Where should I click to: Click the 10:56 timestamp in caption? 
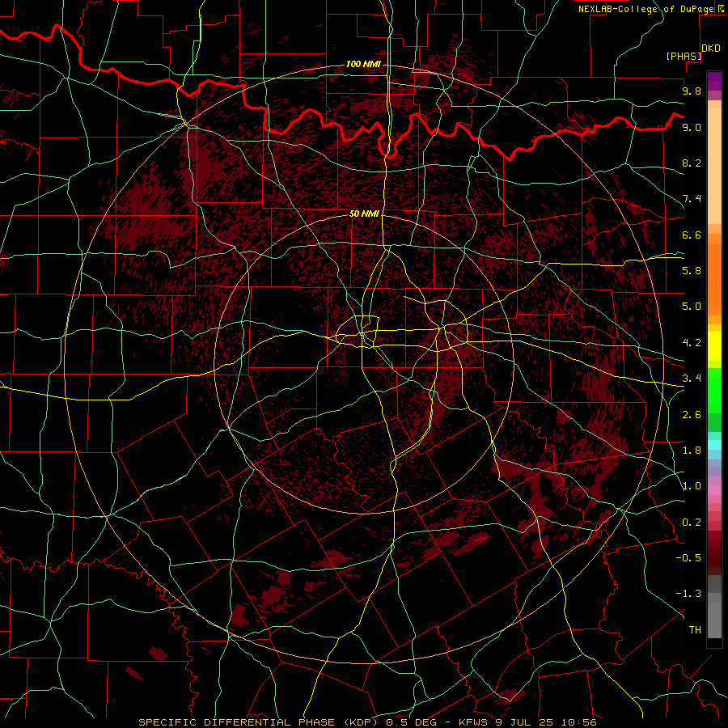578,722
